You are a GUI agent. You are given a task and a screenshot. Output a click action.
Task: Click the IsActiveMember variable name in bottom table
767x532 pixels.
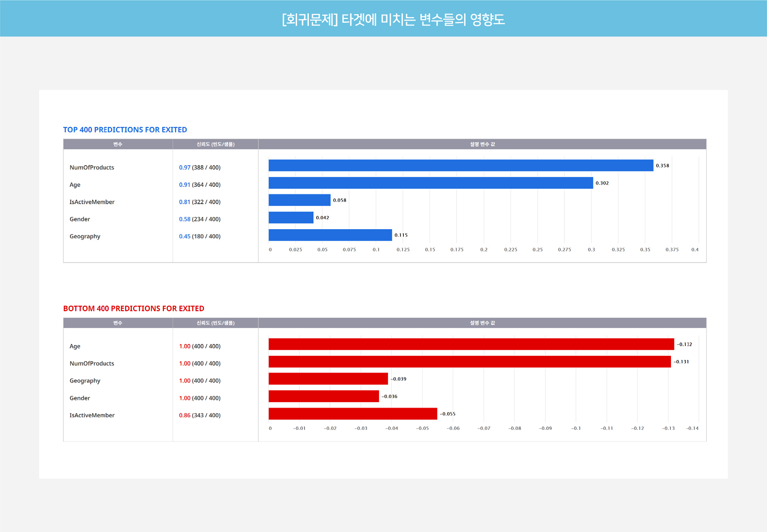[92, 415]
